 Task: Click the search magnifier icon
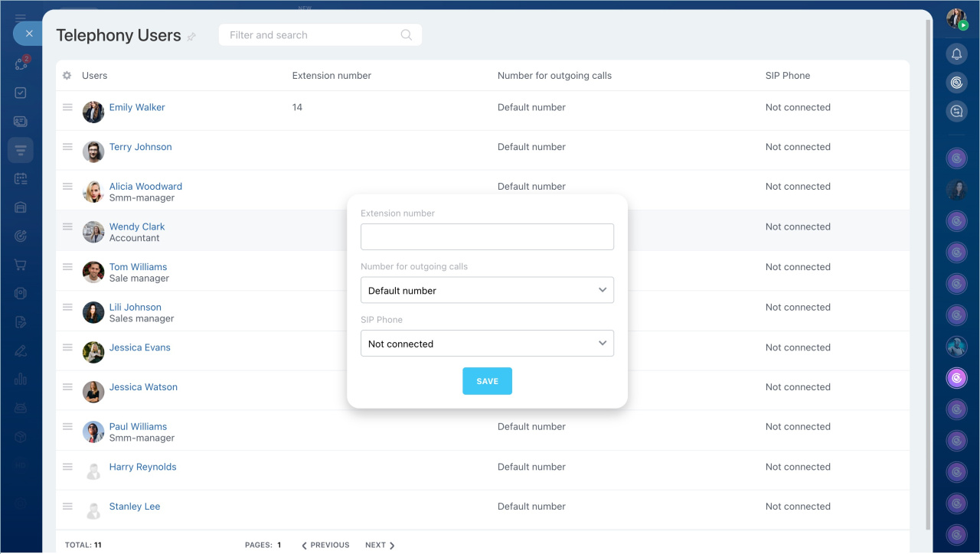coord(406,34)
